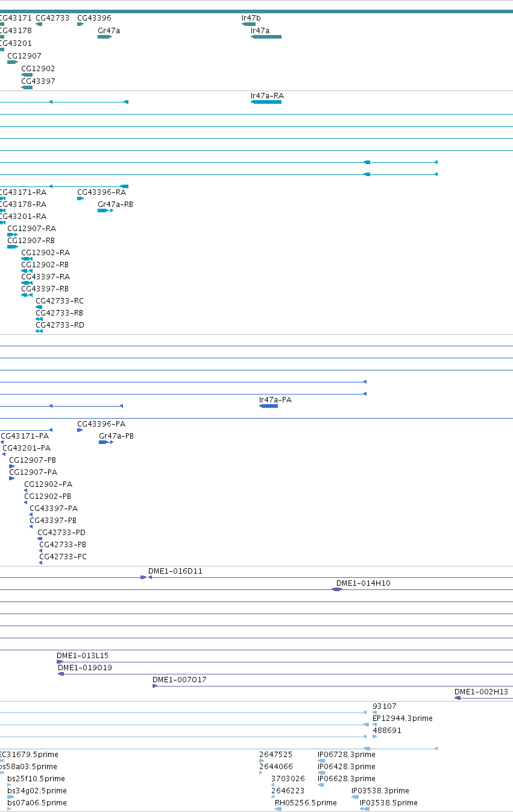
Task: Select transcript CG12907-RB
Action: point(31,240)
